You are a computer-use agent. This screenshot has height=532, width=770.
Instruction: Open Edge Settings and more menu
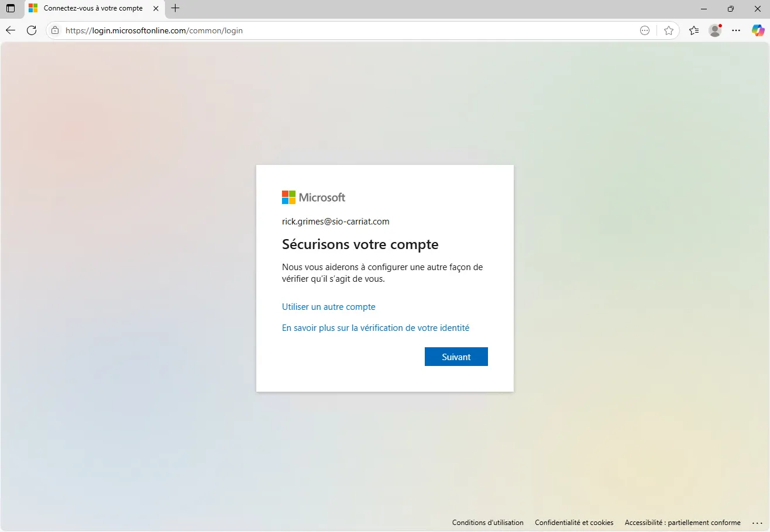pos(737,30)
